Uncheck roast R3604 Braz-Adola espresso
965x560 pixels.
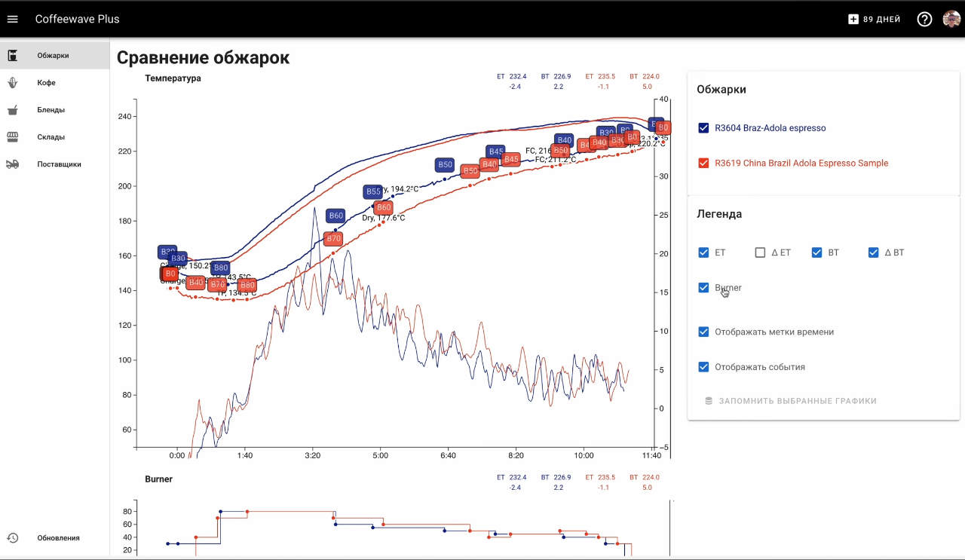click(703, 128)
